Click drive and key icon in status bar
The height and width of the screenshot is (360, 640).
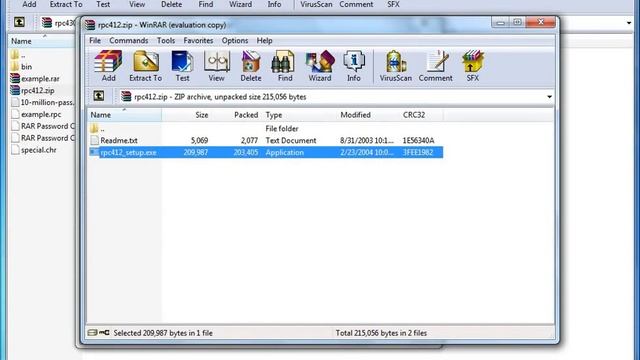tap(98, 333)
